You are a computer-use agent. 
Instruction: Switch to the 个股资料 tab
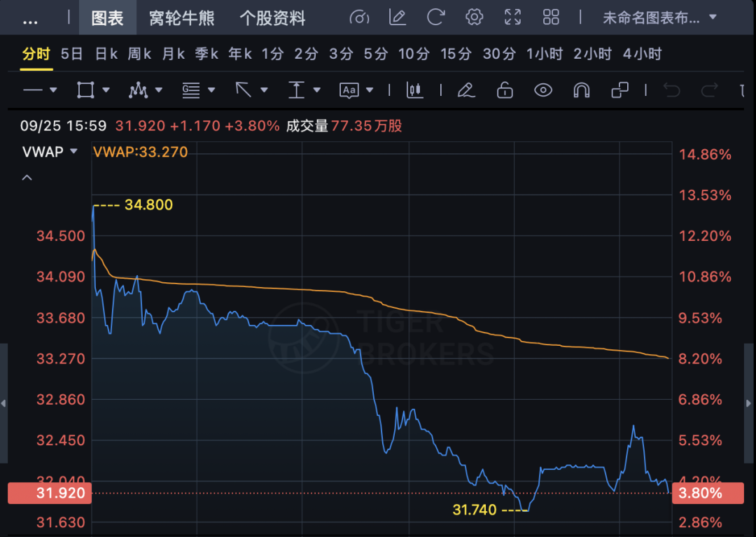pos(272,18)
